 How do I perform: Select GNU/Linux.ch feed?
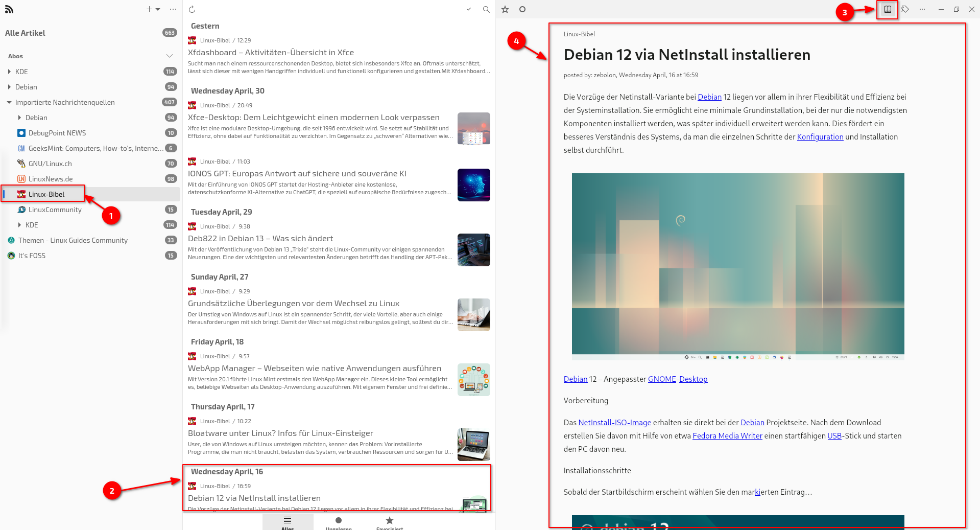[91, 164]
